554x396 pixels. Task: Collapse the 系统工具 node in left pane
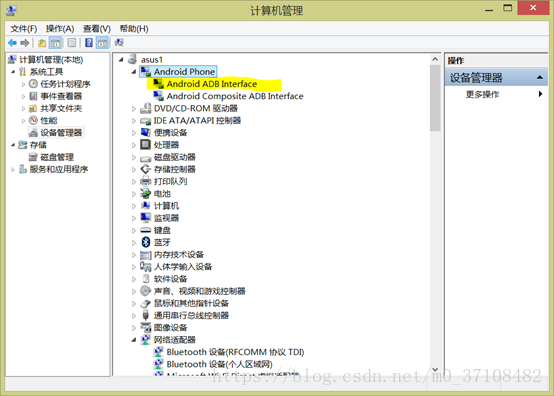pos(13,72)
